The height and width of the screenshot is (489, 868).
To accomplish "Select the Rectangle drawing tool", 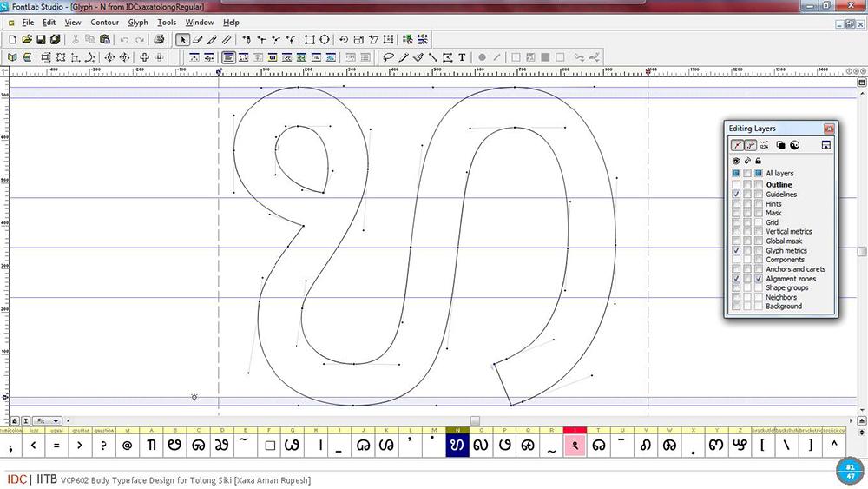I will 310,39.
